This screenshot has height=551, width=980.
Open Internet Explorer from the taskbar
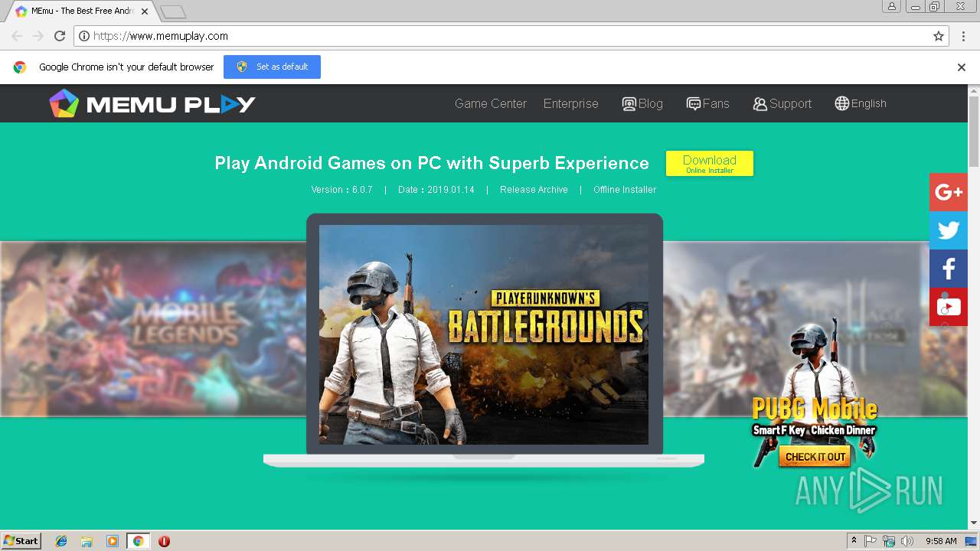point(61,541)
